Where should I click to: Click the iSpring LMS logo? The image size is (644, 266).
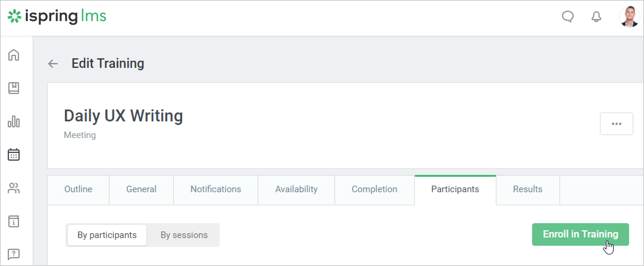[x=57, y=16]
